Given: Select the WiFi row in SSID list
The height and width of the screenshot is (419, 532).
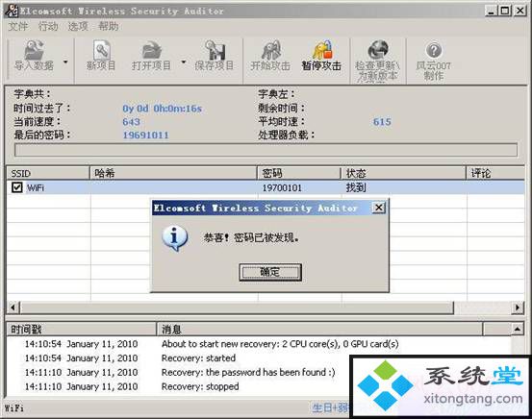Looking at the screenshot, I should [x=266, y=187].
